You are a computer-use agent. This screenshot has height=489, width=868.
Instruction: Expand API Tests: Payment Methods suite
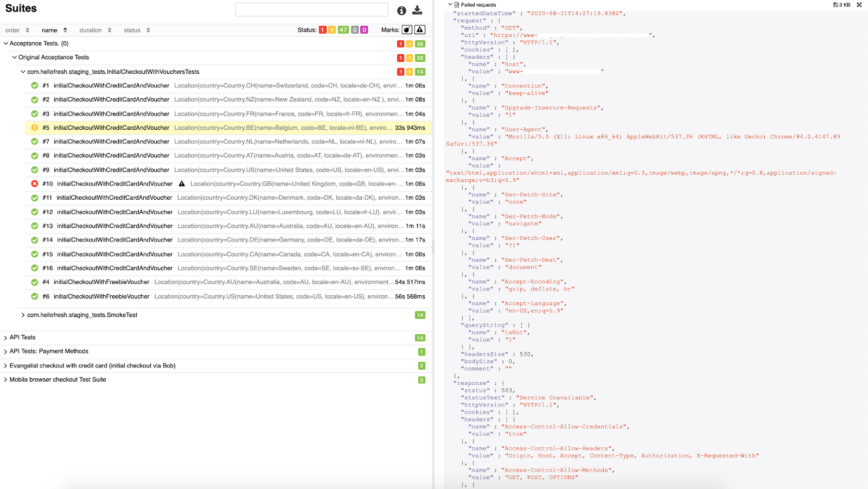tap(6, 352)
